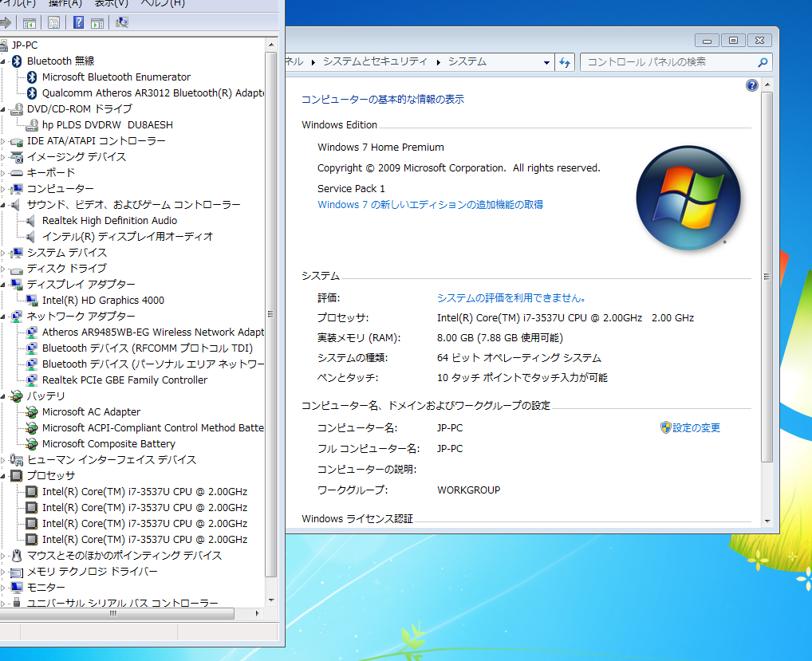The image size is (812, 661).
Task: Click Device Manager horizontal scrollbar thumb
Action: coord(113,613)
